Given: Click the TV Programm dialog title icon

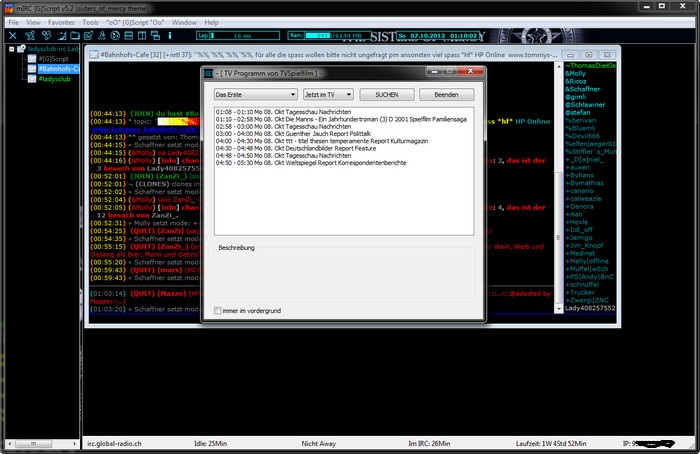Looking at the screenshot, I should point(208,73).
